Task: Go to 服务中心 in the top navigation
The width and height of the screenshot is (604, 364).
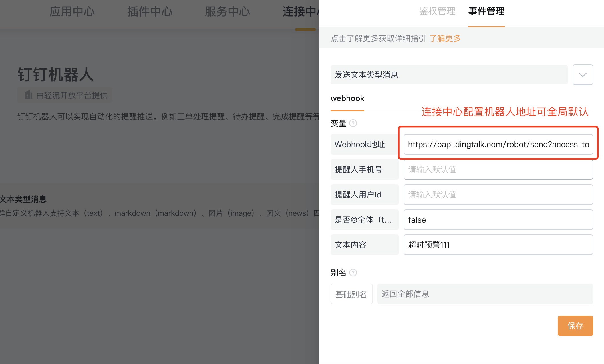Action: [x=227, y=12]
